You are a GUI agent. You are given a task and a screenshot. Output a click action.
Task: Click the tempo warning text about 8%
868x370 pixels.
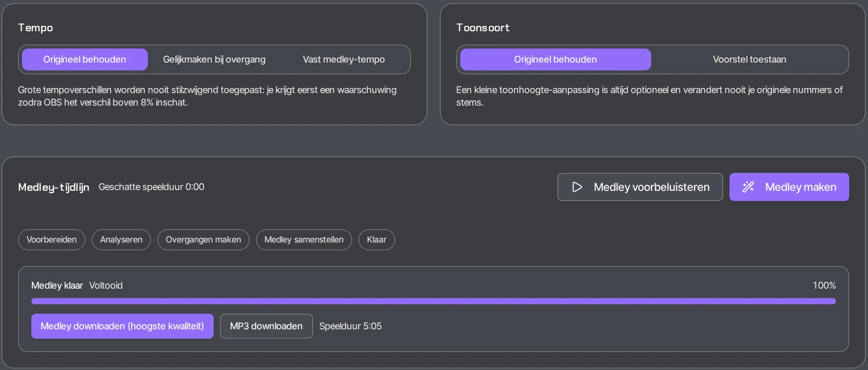coord(207,96)
